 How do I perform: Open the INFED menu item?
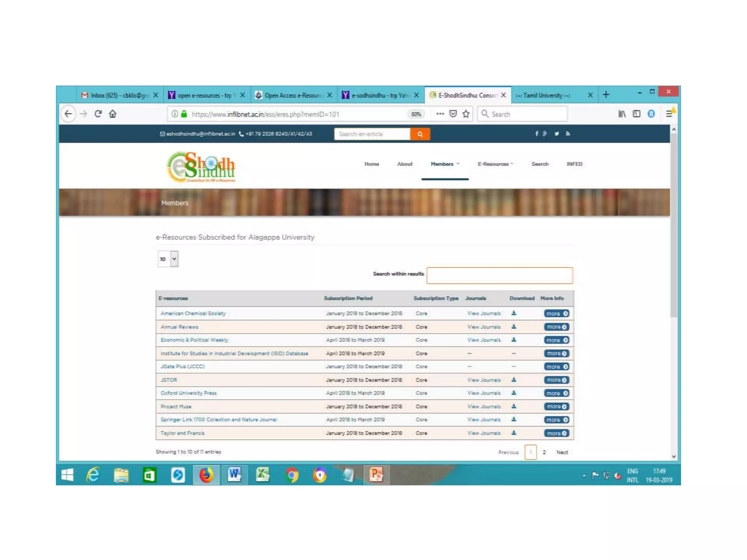tap(574, 164)
